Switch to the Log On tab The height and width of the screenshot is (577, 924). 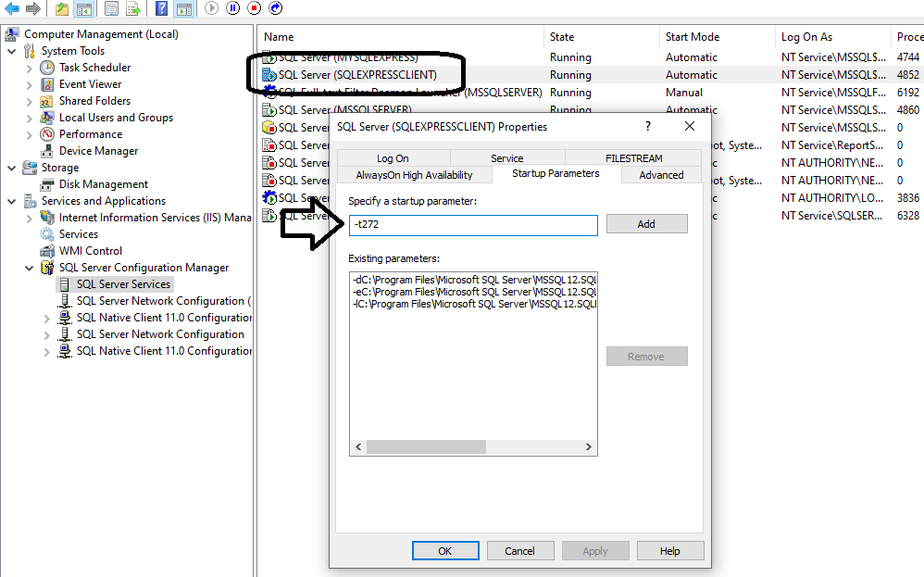click(393, 158)
